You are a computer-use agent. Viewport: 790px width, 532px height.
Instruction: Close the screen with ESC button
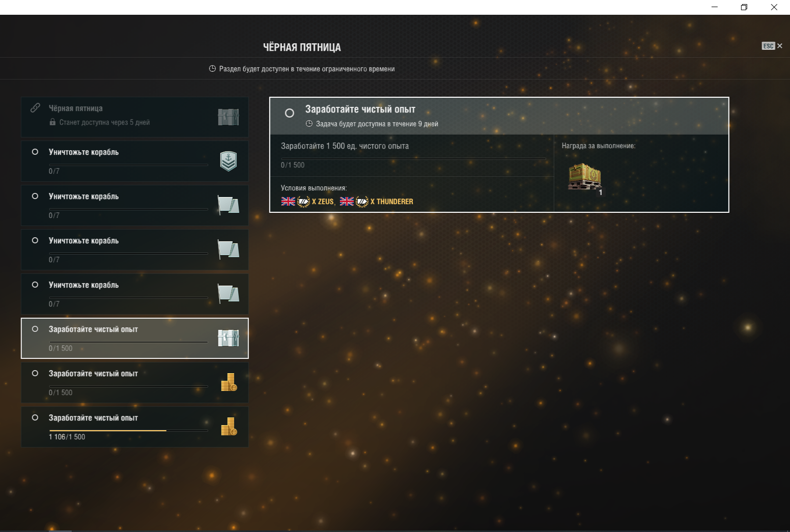tap(772, 46)
